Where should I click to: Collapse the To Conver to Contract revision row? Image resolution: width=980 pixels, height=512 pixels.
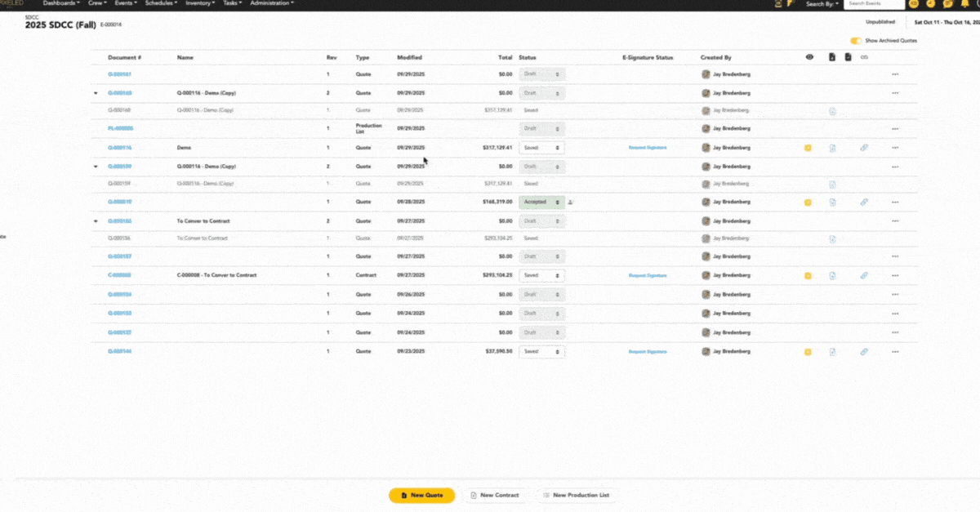[x=96, y=221]
